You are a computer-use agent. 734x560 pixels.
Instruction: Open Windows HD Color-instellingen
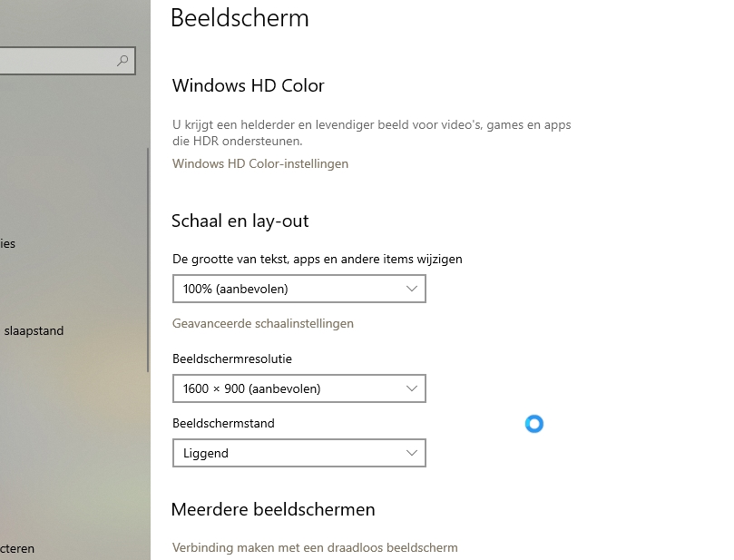260,163
